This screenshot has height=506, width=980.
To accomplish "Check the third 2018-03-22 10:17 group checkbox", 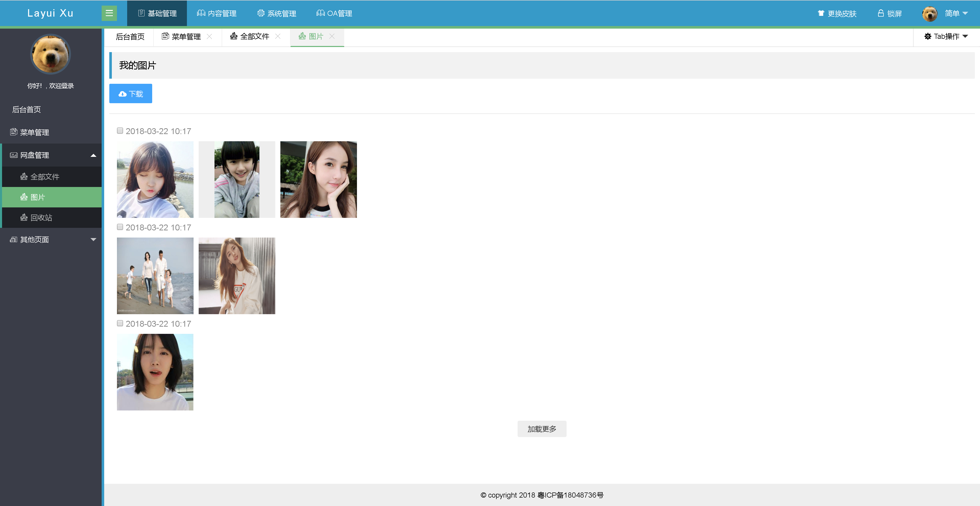I will click(x=120, y=323).
